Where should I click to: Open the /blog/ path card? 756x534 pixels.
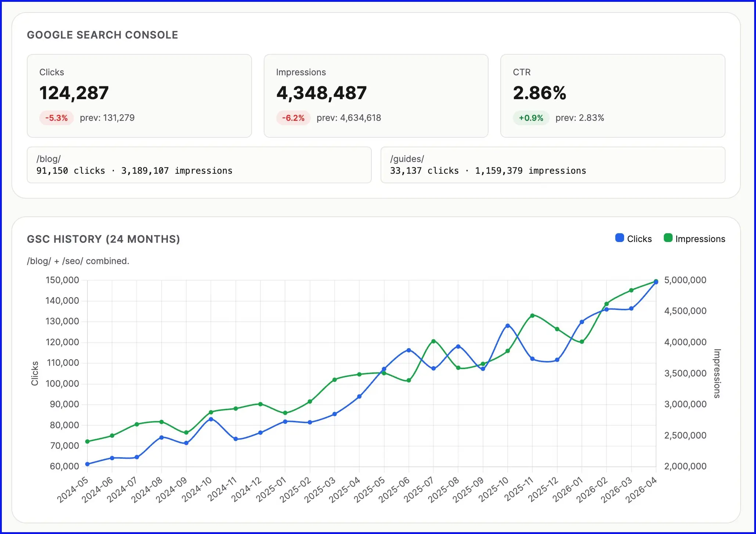click(199, 165)
